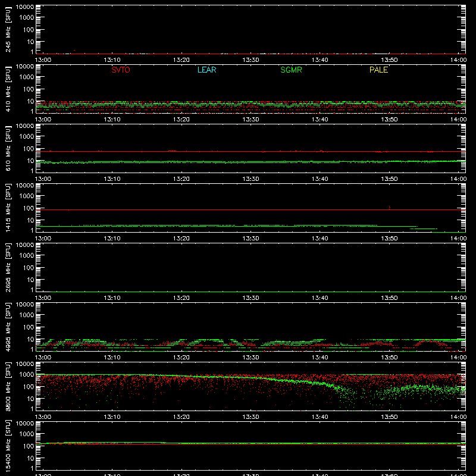476x476 pixels.
Task: Click the 10 y-tick of 1415 MHz plot
Action: [31, 220]
